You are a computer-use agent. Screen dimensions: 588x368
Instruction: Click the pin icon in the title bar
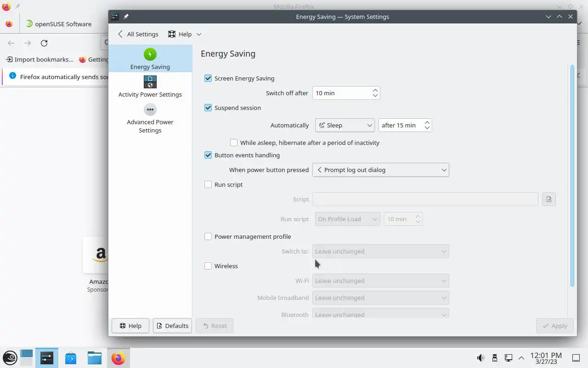126,17
